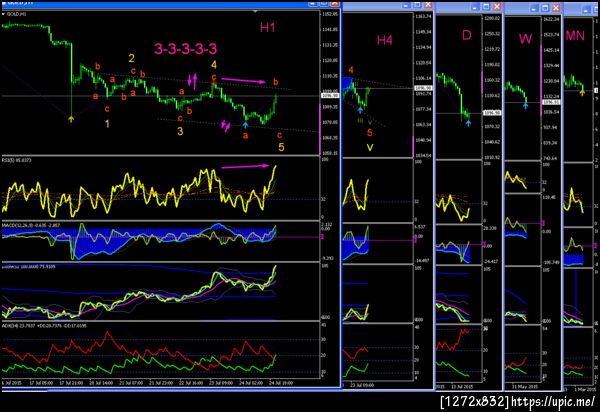This screenshot has height=412, width=600.
Task: Click the chart shift triangle atop H1 chart
Action: coord(255,12)
